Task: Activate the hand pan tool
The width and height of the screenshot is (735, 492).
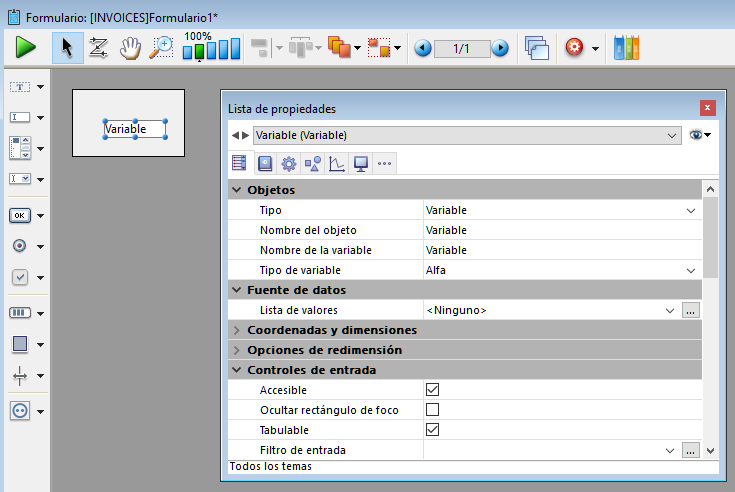Action: (x=130, y=47)
